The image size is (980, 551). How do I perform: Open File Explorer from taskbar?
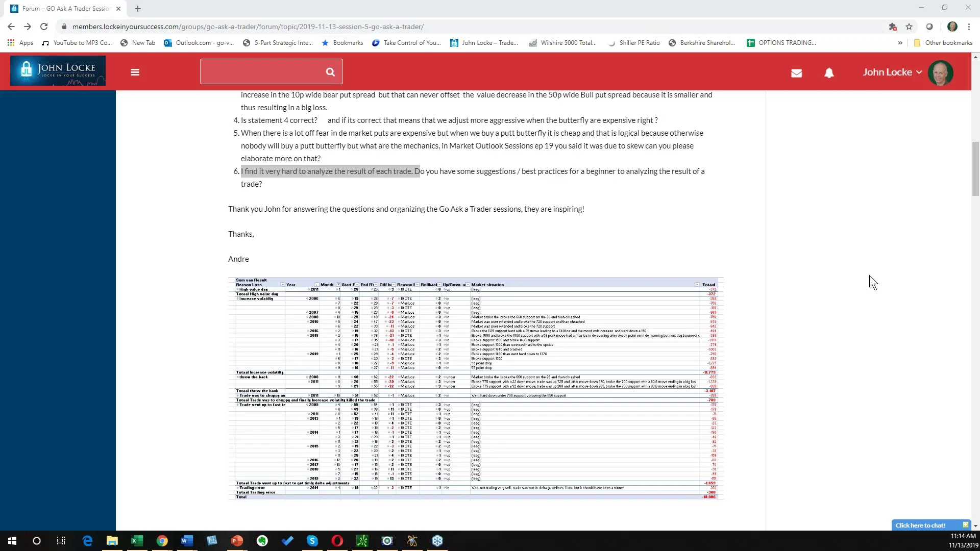pos(112,541)
